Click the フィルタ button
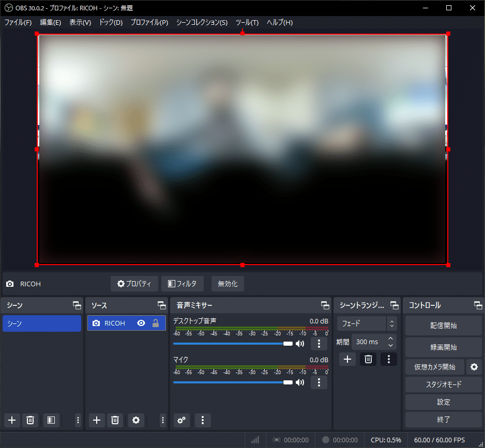485x448 pixels. coord(183,284)
